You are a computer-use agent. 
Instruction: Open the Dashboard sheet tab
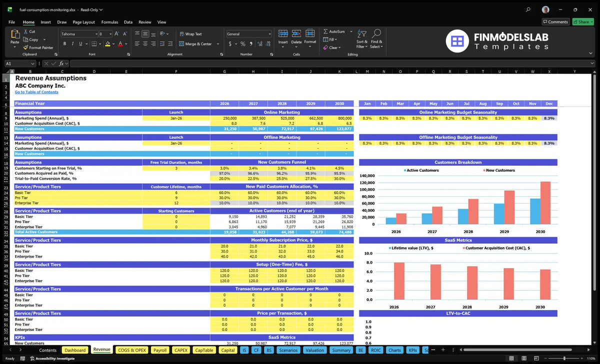tap(75, 350)
